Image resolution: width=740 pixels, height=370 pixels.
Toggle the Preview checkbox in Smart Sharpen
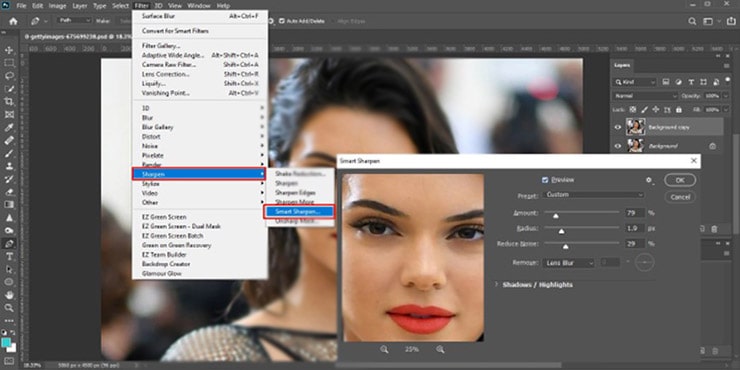(x=545, y=180)
